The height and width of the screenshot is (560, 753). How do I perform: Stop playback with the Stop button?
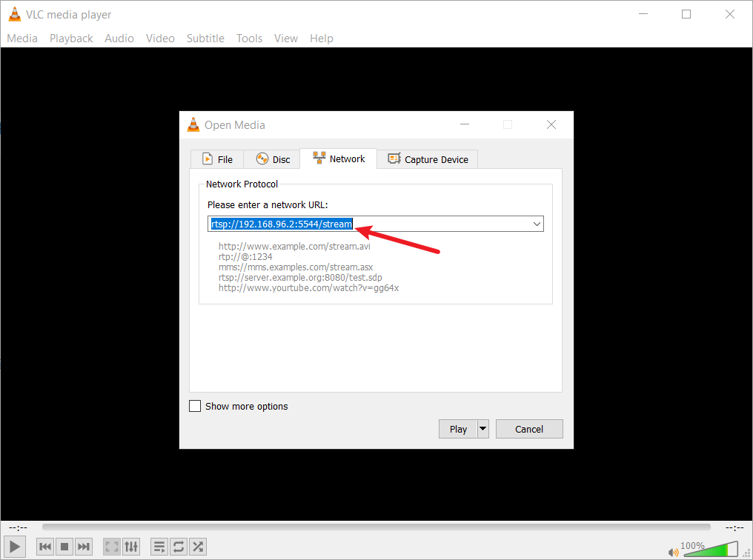(64, 547)
